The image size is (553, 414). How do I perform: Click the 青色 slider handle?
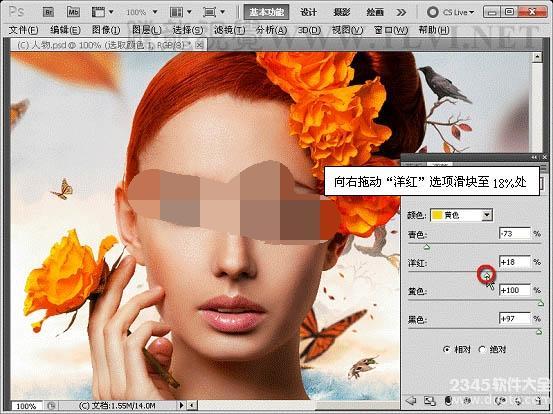pos(427,247)
